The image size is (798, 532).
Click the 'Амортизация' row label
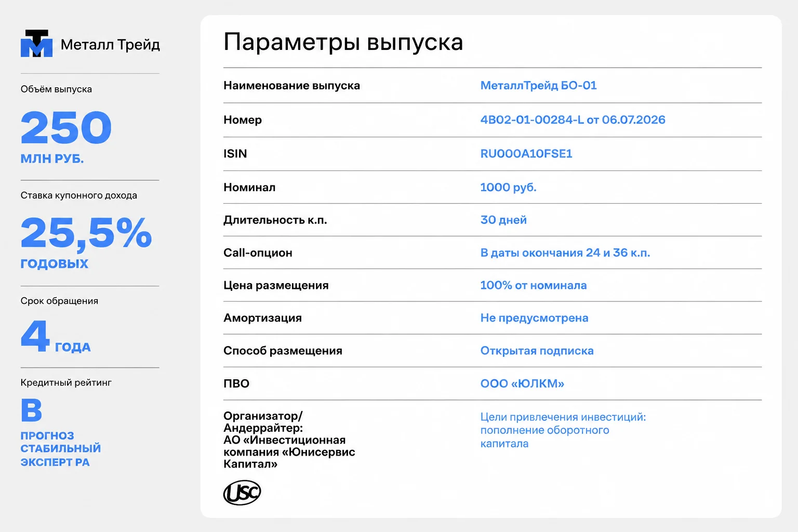pos(262,318)
